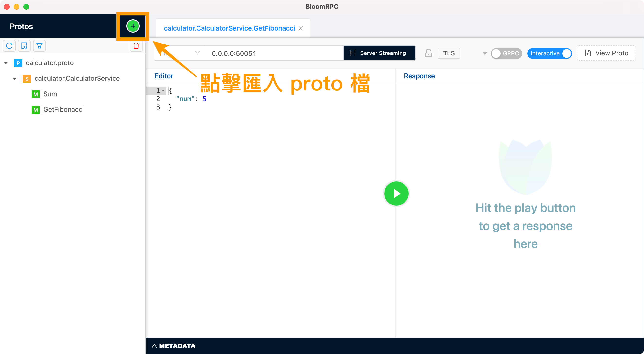
Task: Toggle the GRPC web switch
Action: tap(506, 53)
